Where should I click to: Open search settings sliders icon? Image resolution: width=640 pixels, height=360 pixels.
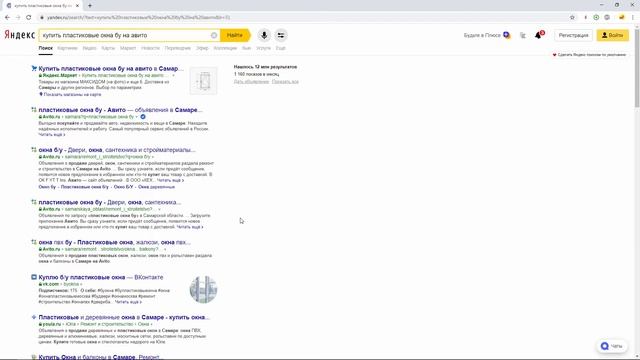[x=281, y=36]
